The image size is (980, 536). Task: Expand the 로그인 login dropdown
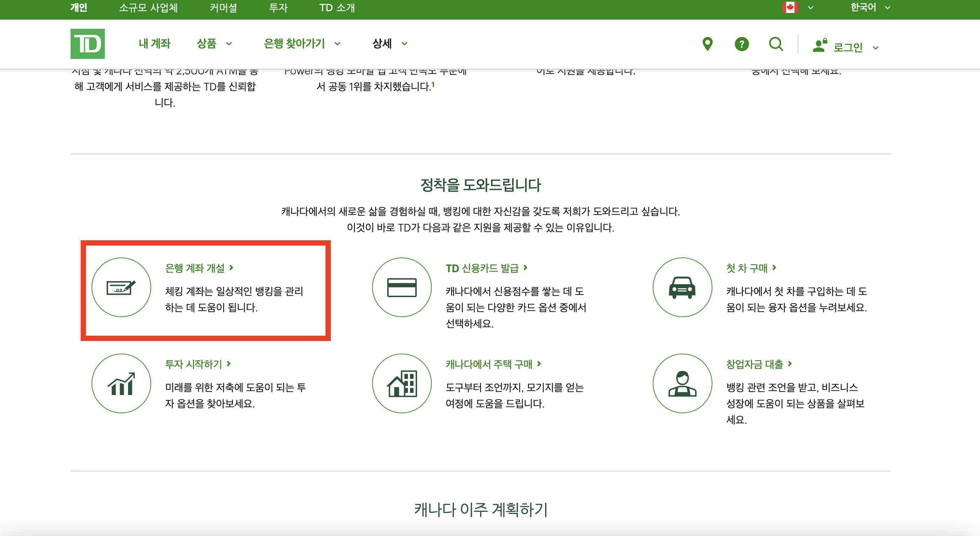[848, 47]
